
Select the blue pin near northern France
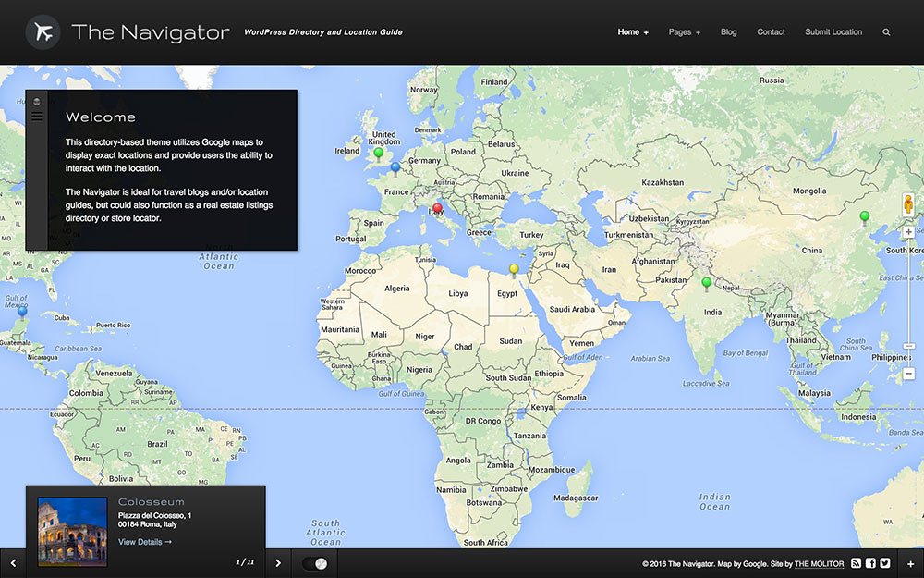pyautogui.click(x=395, y=168)
